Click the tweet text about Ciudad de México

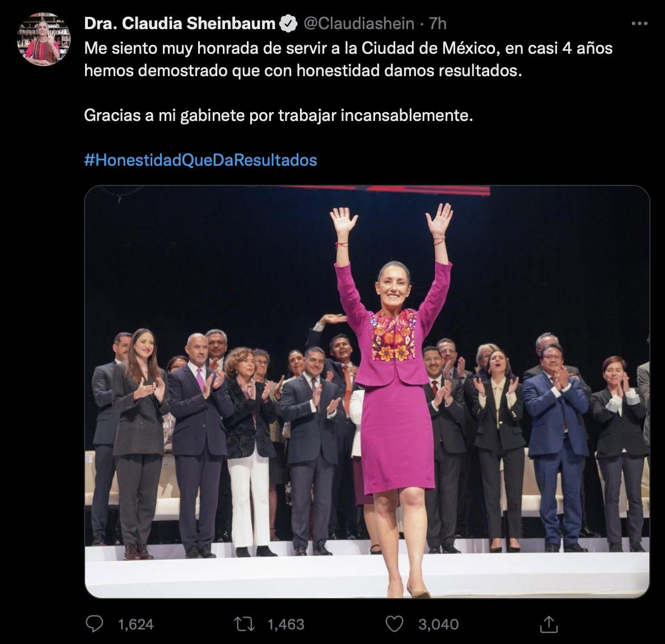[348, 59]
